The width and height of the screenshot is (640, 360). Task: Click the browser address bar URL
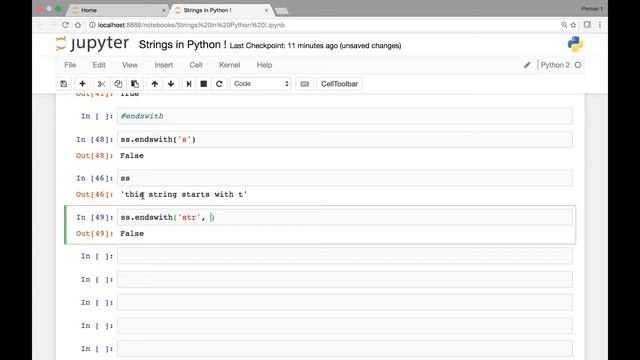click(x=191, y=25)
